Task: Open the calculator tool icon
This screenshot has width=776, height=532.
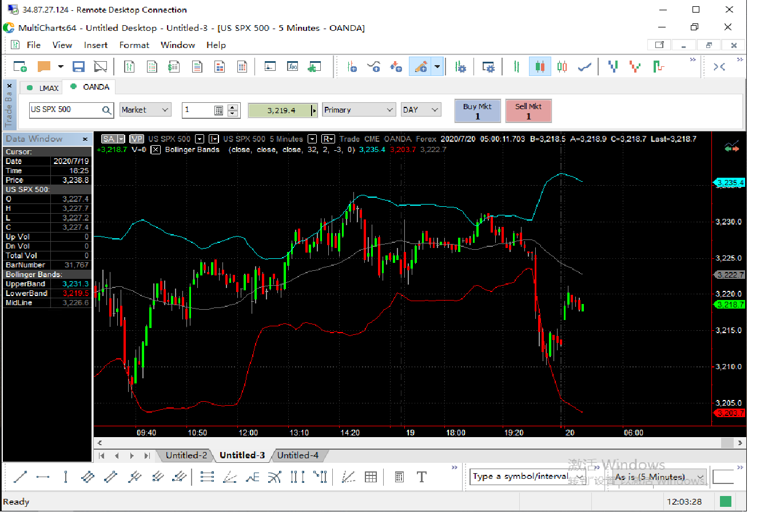Action: coord(399,477)
